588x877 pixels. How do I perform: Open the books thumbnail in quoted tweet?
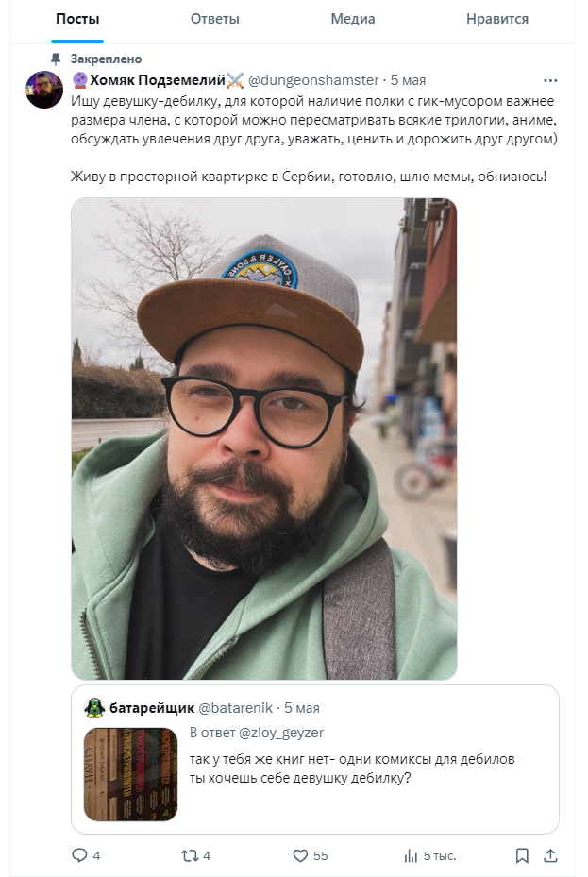click(x=131, y=774)
